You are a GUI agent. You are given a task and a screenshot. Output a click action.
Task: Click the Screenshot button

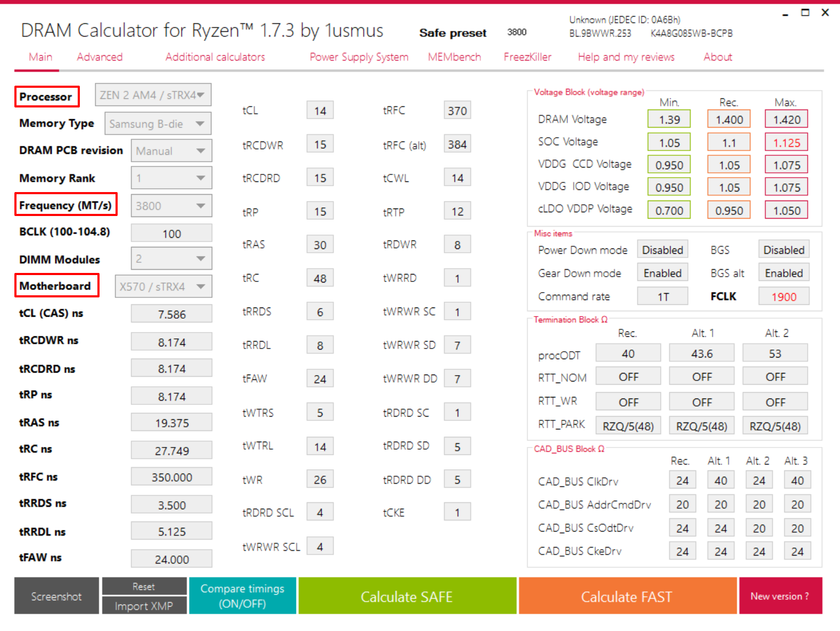click(56, 596)
